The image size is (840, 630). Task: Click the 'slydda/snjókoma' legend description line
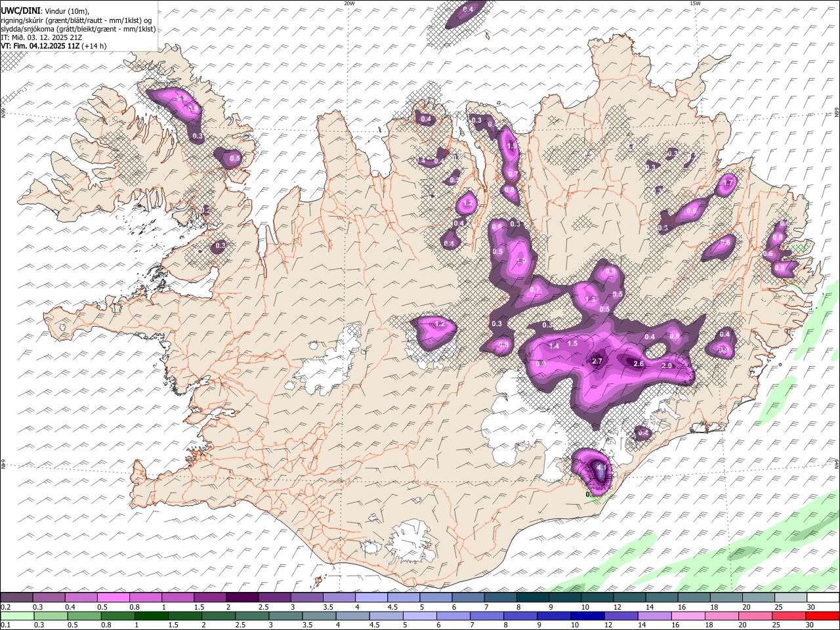(78, 29)
